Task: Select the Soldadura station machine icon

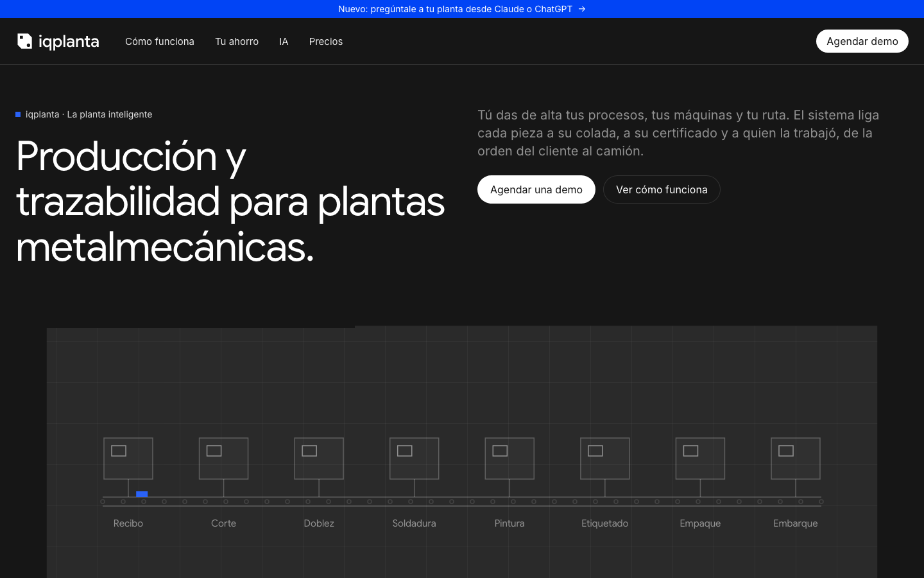Action: tap(415, 459)
